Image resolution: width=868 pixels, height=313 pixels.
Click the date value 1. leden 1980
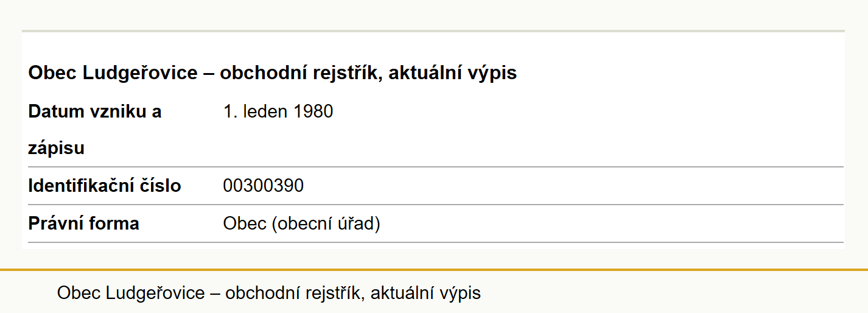(x=278, y=111)
